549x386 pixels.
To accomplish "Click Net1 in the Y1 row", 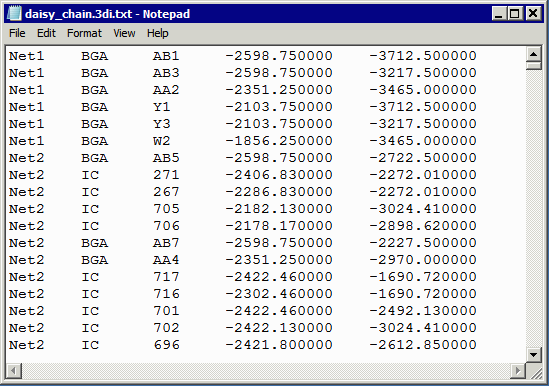I will coord(27,107).
